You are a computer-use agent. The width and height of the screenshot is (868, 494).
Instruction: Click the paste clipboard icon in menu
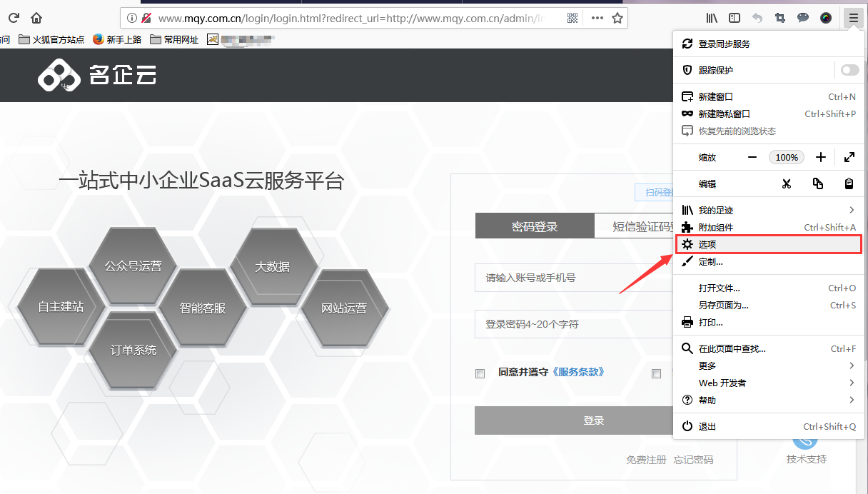pyautogui.click(x=849, y=183)
